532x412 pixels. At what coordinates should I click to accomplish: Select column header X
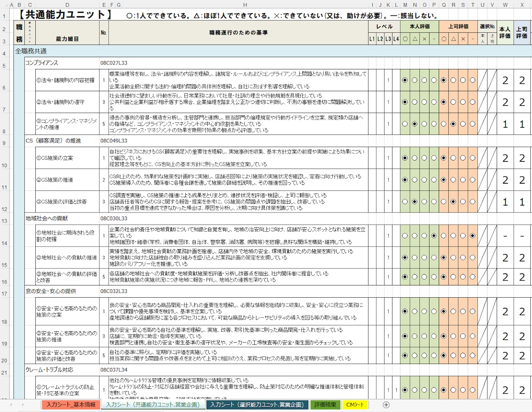(x=522, y=4)
